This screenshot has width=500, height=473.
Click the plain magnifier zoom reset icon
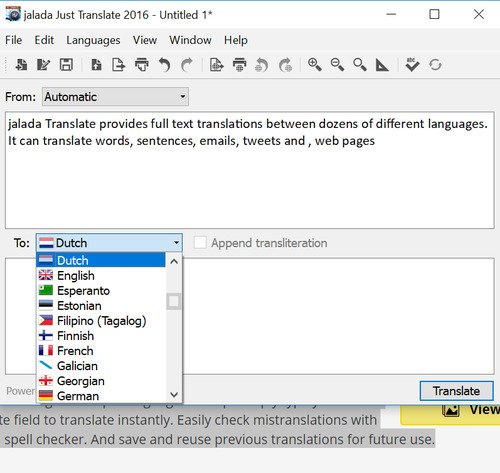click(x=360, y=65)
